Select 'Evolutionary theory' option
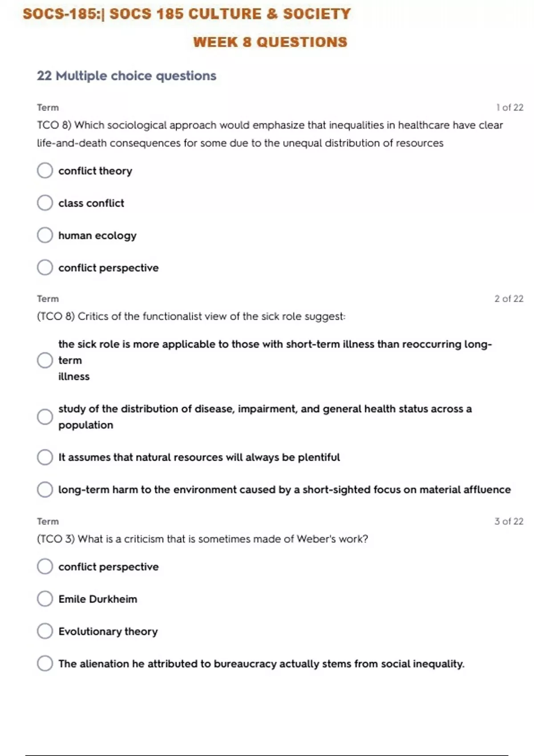The width and height of the screenshot is (534, 756). point(45,631)
